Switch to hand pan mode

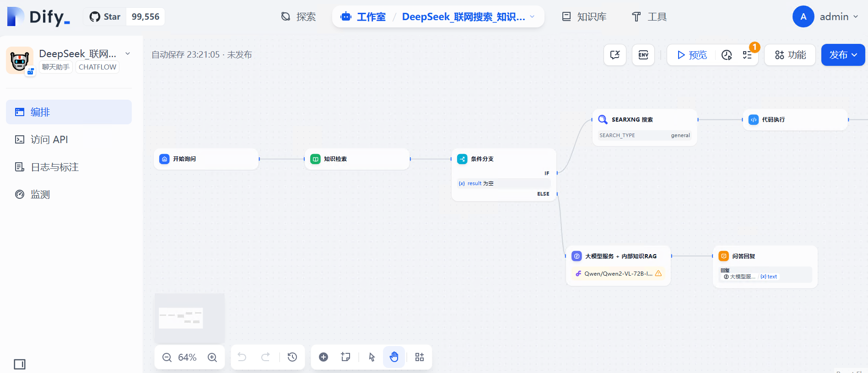[394, 357]
